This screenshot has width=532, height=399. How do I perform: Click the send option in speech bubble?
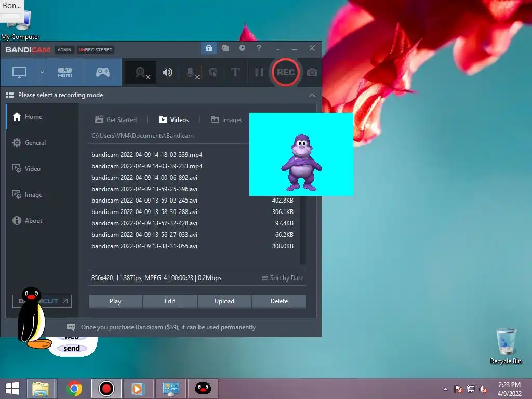[x=72, y=349]
